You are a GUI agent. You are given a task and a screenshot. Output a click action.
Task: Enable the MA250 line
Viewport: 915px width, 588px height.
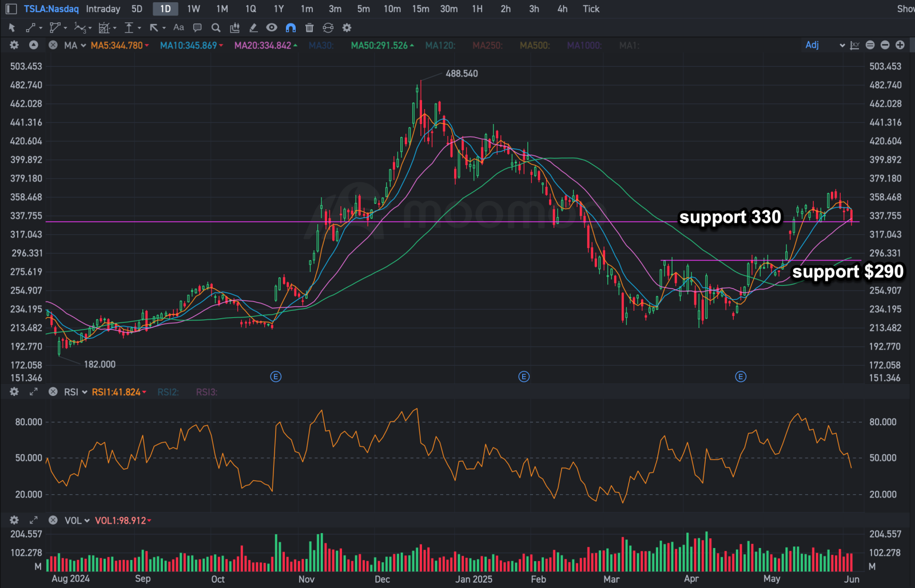(487, 45)
